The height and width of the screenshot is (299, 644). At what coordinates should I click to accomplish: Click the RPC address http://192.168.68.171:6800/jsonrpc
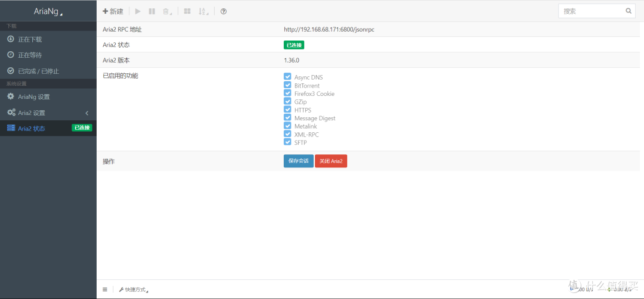coord(329,30)
